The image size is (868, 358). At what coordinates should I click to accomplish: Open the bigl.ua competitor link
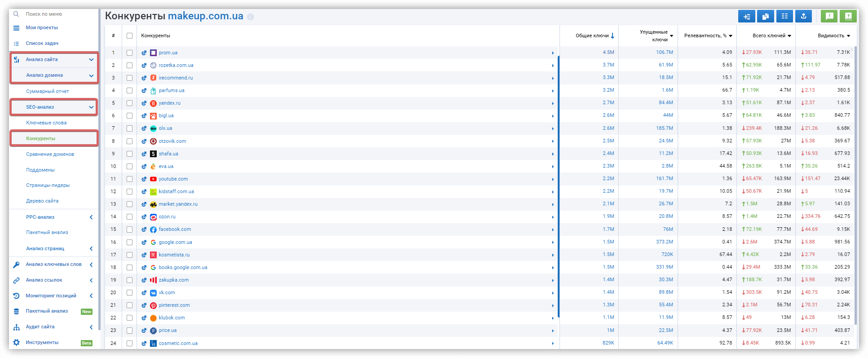166,116
